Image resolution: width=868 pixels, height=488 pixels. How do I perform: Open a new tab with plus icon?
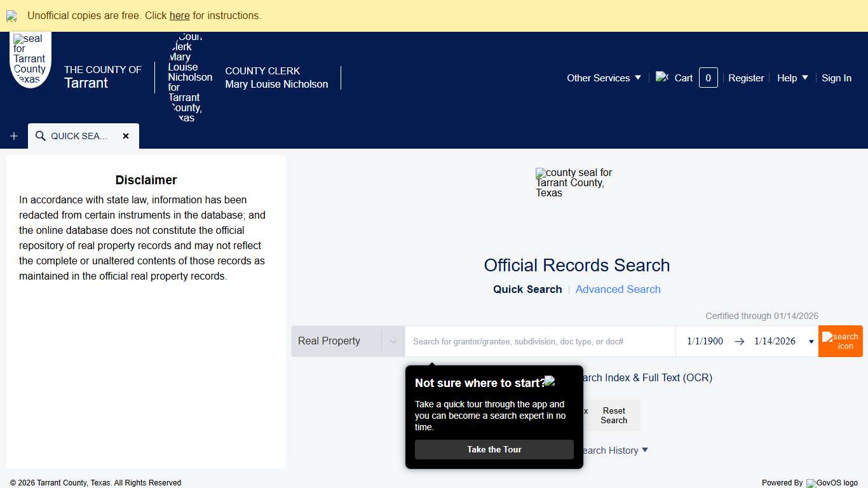(x=14, y=136)
